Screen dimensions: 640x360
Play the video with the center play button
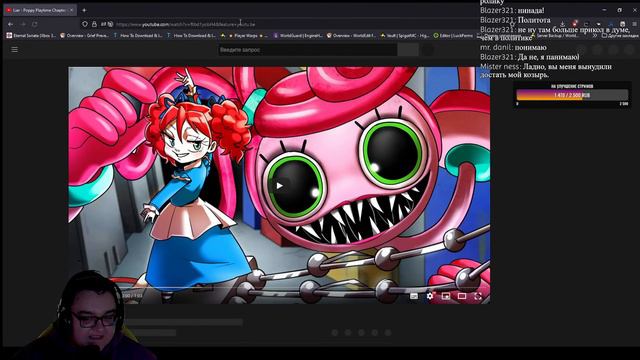click(x=280, y=186)
